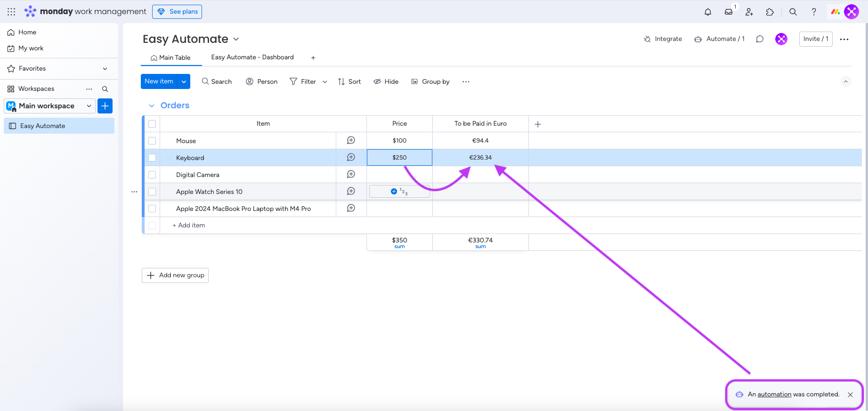This screenshot has height=411, width=868.
Task: Click the Apple Watch price number cell
Action: pyautogui.click(x=399, y=192)
